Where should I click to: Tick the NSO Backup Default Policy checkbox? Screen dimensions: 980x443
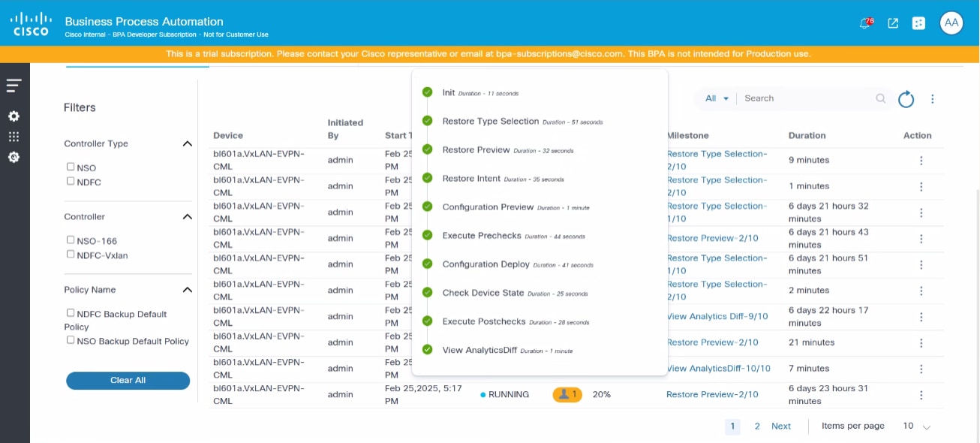[x=71, y=340]
